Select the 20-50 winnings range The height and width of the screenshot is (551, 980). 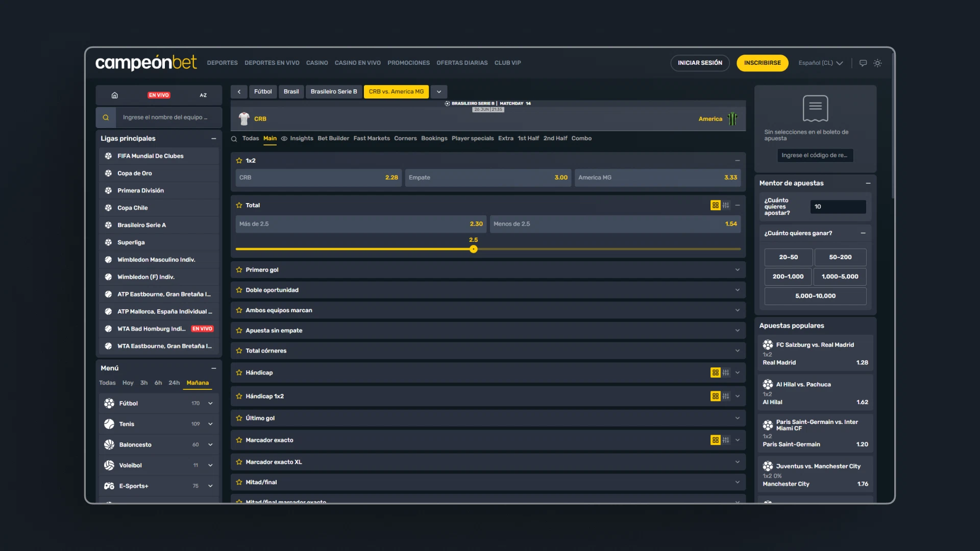tap(788, 257)
